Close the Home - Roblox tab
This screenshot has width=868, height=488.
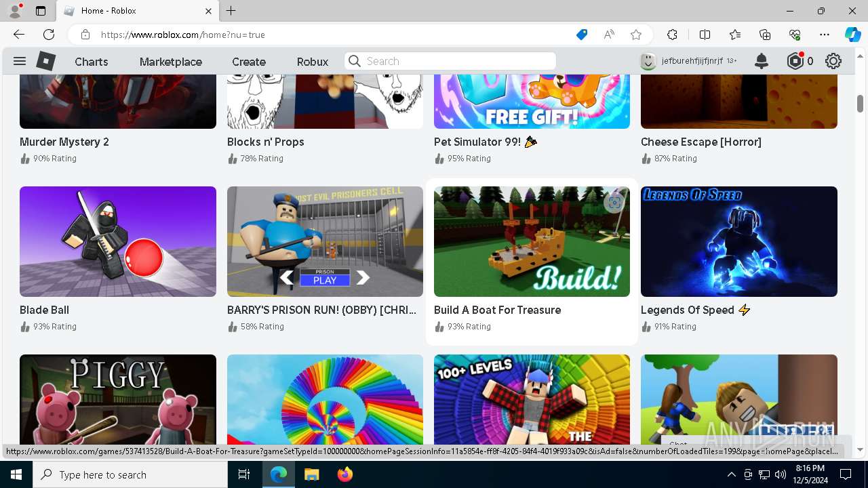coord(208,11)
